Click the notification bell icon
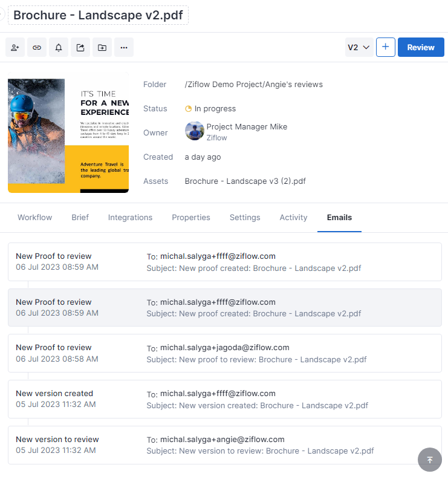The height and width of the screenshot is (482, 448). (59, 47)
